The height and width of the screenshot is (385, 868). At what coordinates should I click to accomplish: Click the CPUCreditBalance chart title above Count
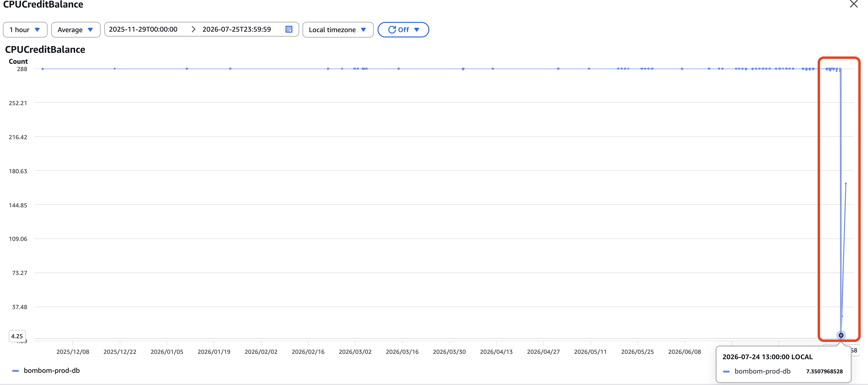click(45, 49)
